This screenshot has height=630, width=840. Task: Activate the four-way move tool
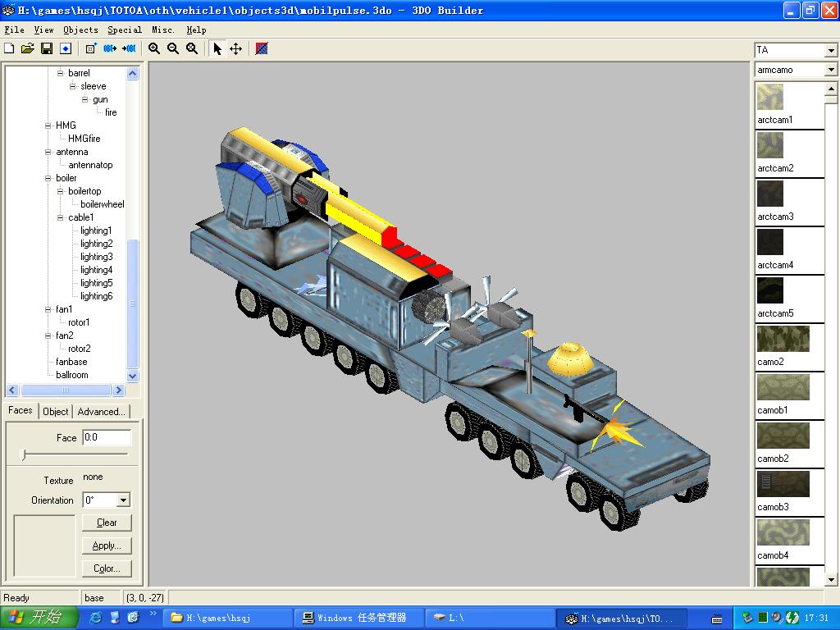click(x=235, y=48)
